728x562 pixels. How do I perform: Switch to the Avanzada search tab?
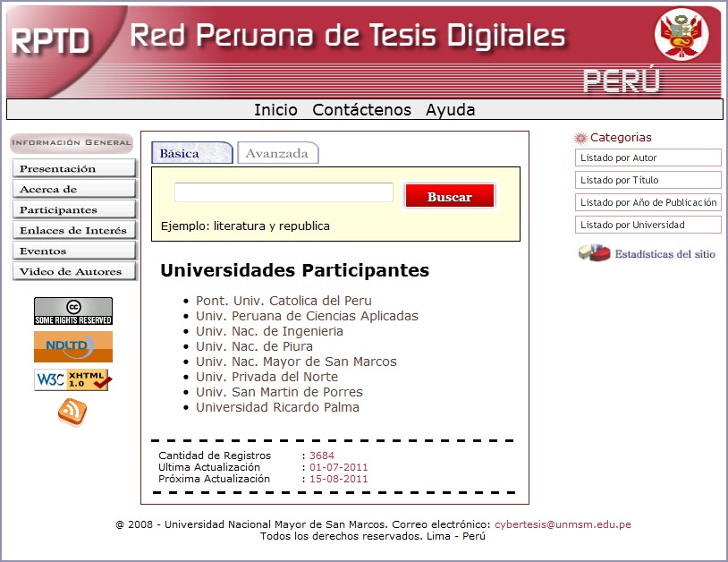277,152
